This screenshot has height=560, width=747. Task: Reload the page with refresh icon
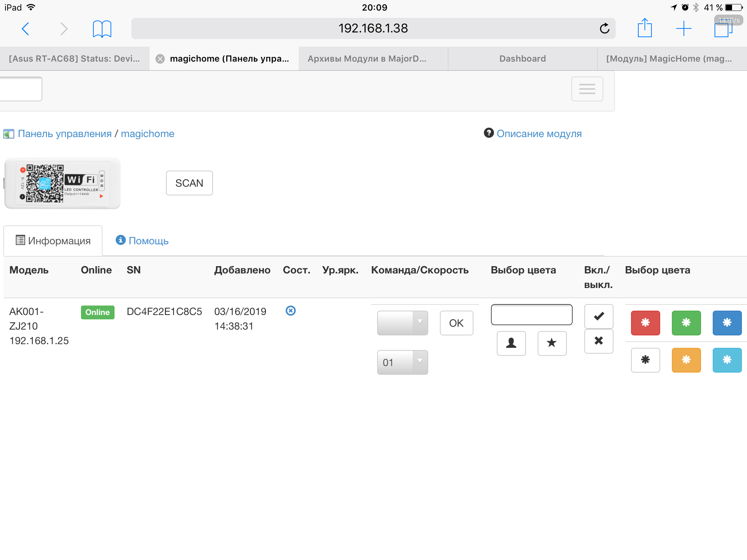point(604,28)
